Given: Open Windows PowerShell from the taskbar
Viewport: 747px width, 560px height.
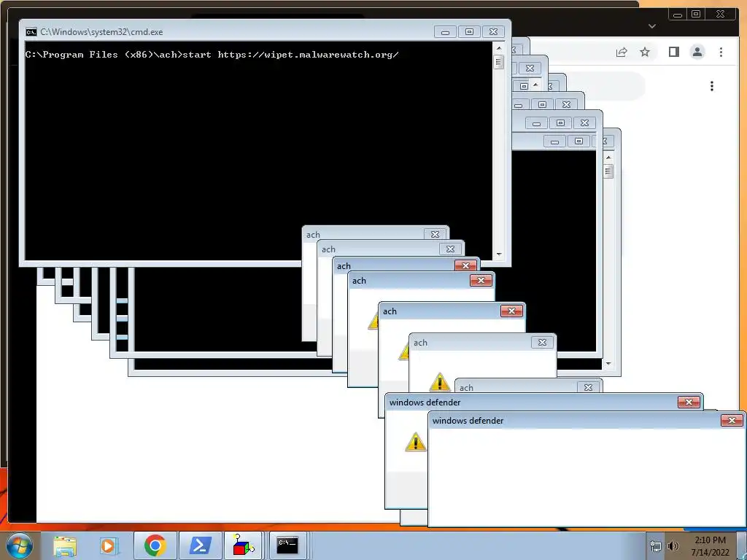Looking at the screenshot, I should (201, 545).
